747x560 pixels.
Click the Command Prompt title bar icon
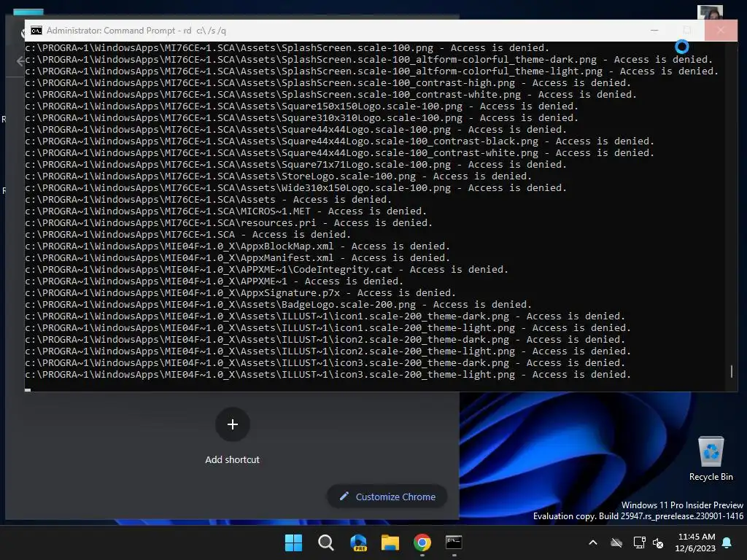(36, 31)
